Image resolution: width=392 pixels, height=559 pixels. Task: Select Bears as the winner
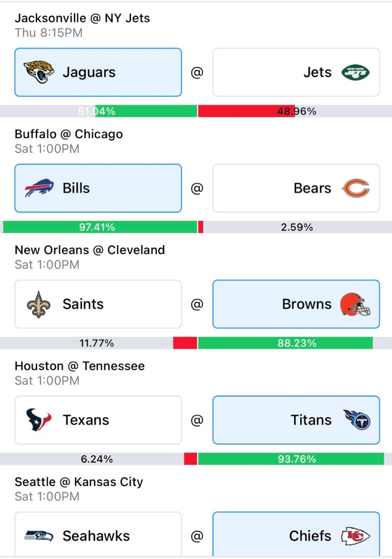coord(296,188)
